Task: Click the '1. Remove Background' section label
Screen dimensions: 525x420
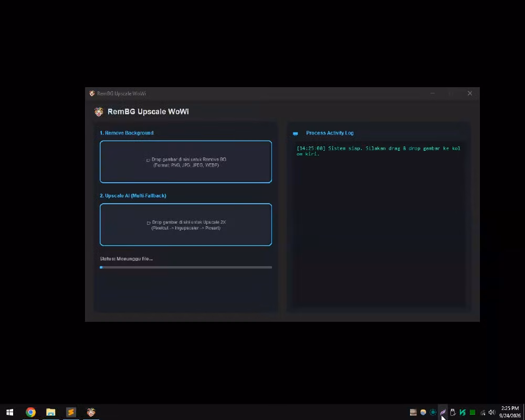Action: (127, 133)
